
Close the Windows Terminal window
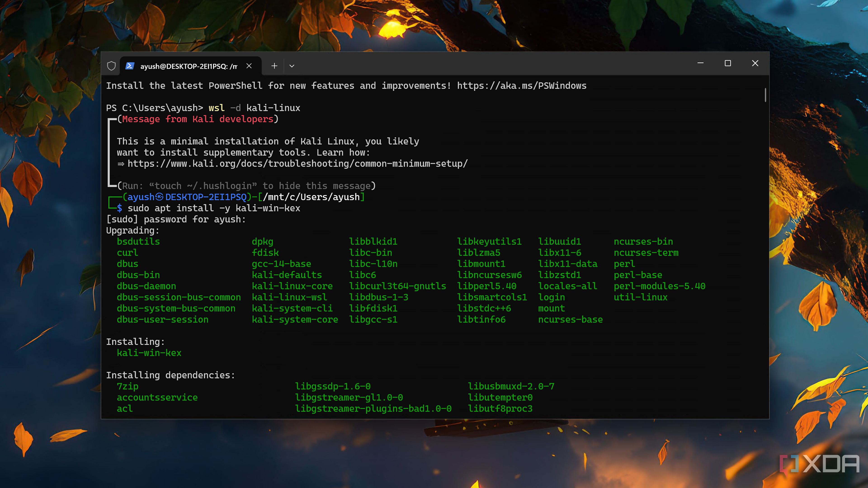point(755,63)
